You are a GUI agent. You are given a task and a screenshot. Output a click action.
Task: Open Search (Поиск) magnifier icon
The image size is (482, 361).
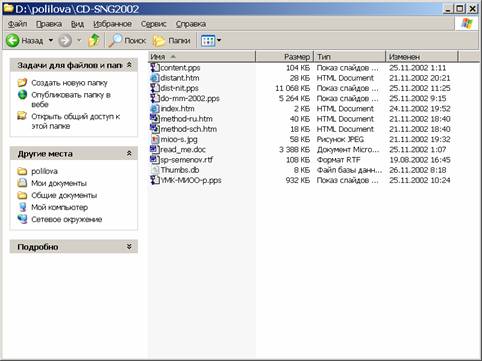pos(115,40)
